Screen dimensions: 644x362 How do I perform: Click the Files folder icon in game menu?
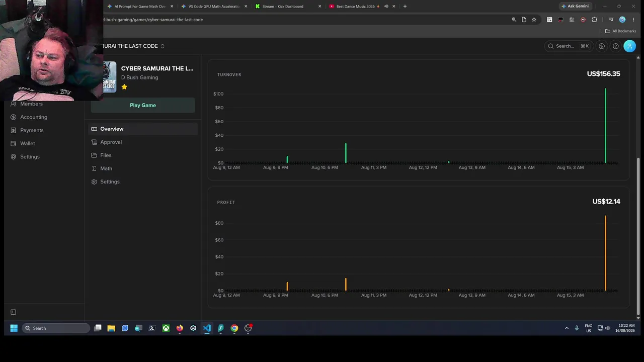pyautogui.click(x=94, y=155)
